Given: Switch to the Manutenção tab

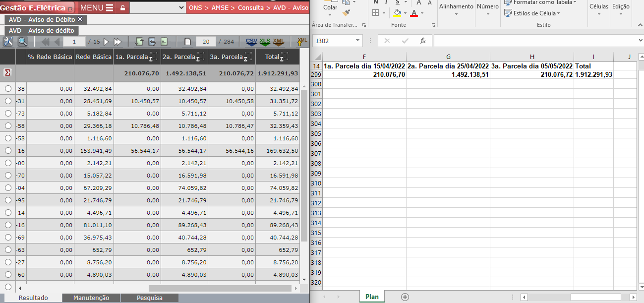Looking at the screenshot, I should [x=91, y=298].
